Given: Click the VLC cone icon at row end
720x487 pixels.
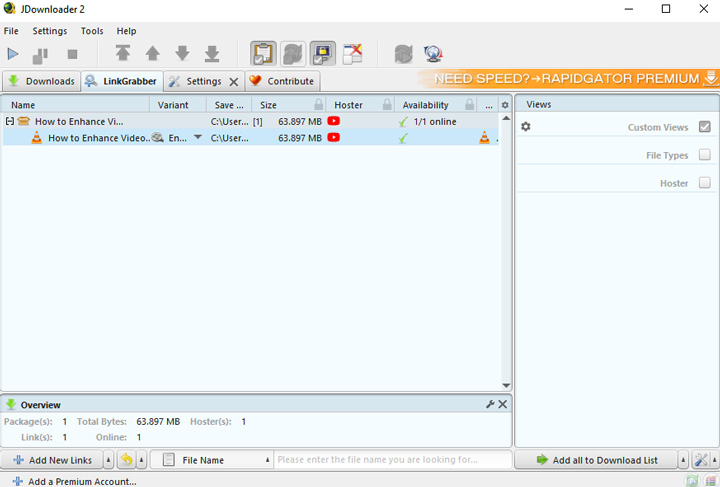Looking at the screenshot, I should click(484, 137).
